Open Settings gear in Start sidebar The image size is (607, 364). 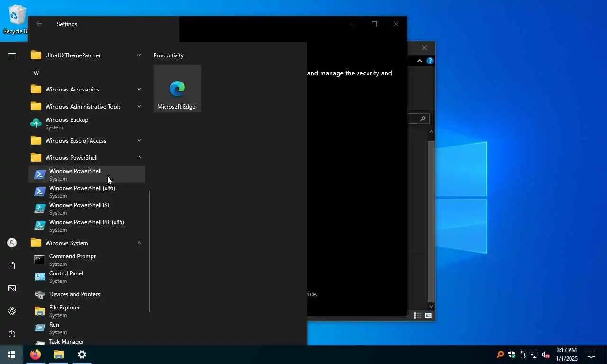click(12, 311)
